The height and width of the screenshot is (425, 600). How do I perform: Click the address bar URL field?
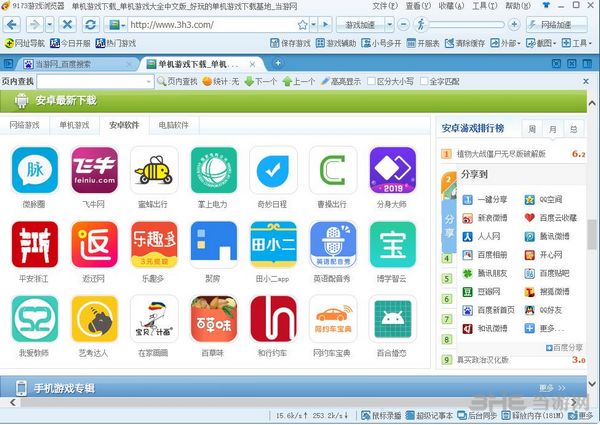click(212, 25)
